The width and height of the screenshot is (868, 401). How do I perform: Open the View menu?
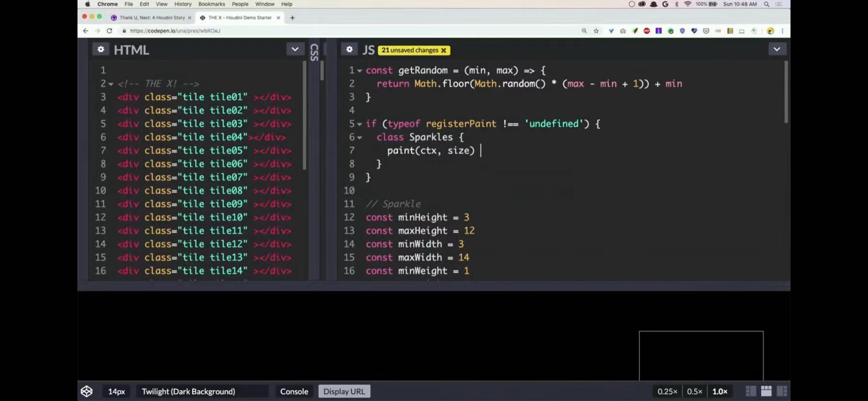point(161,4)
